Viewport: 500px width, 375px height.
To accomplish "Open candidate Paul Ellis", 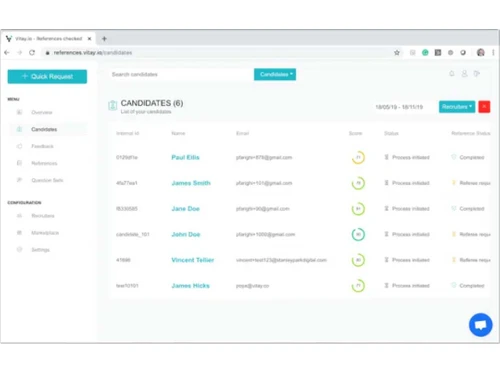I will pos(185,157).
